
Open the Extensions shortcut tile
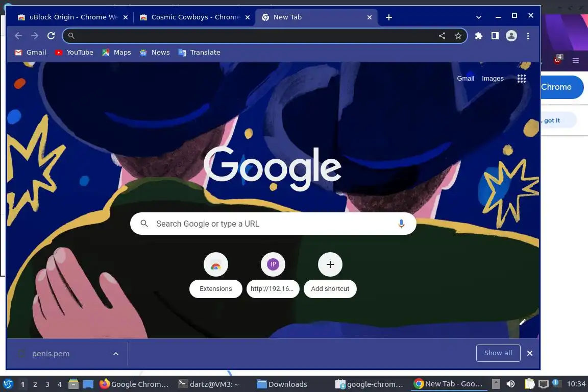click(215, 275)
